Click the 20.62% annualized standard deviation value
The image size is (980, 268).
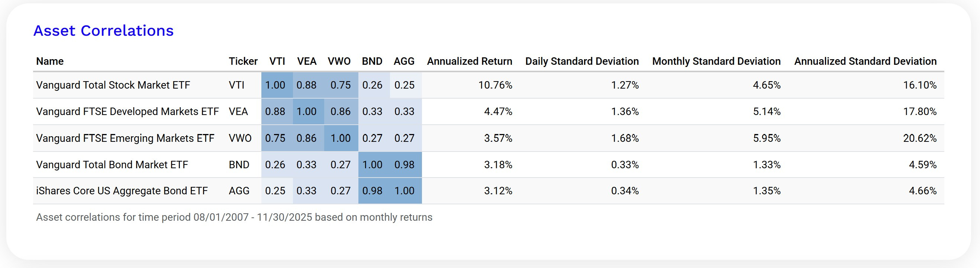coord(919,138)
